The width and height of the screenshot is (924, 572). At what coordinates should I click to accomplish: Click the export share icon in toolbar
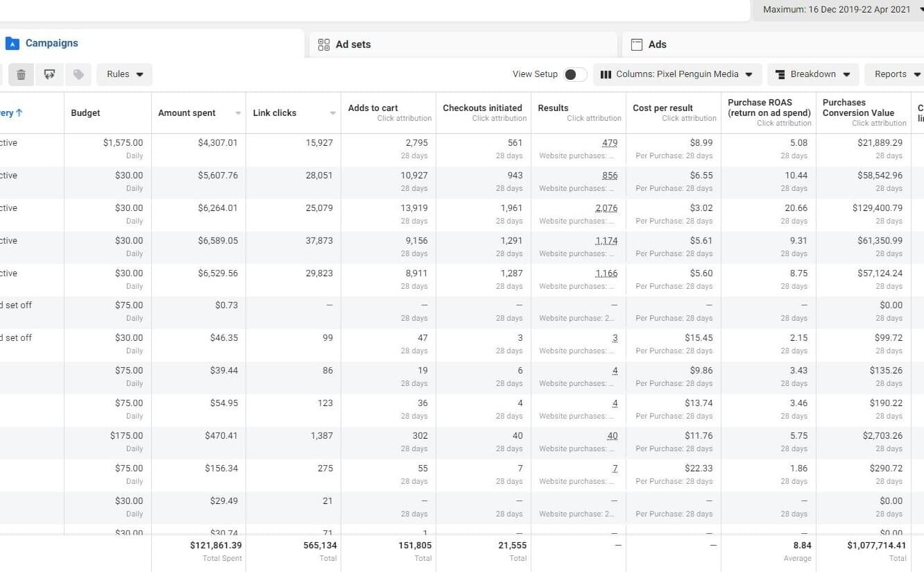point(49,74)
